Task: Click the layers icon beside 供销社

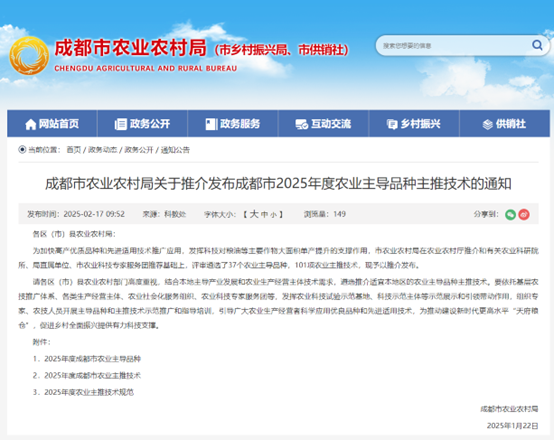Action: tap(488, 124)
